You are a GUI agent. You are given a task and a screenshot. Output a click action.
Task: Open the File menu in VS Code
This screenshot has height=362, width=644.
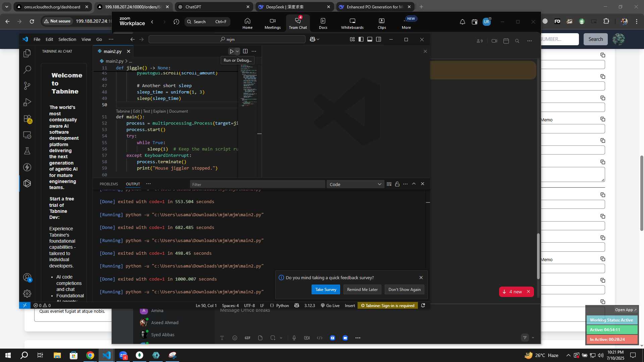click(37, 39)
